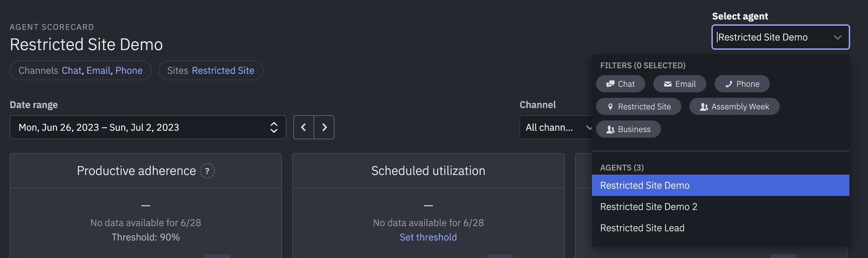Collapse Select agent dropdown via chevron

pos(837,37)
